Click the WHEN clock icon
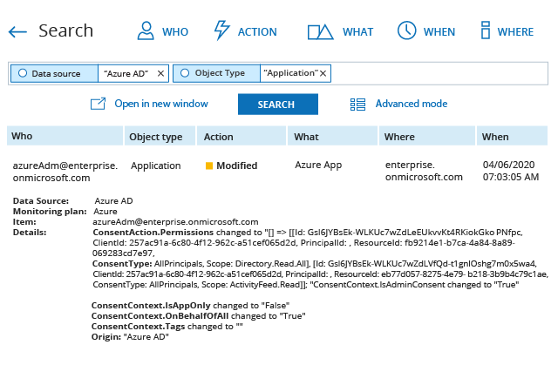558x392 pixels. point(407,30)
